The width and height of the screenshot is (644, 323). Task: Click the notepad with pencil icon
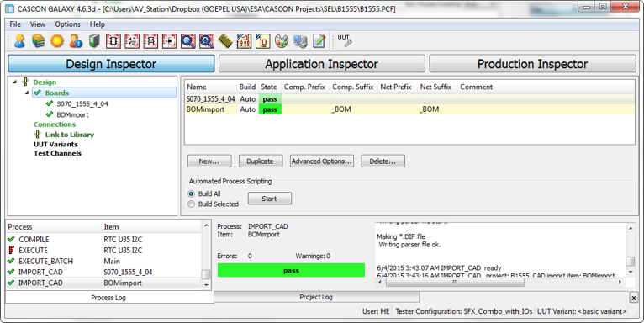[x=319, y=41]
